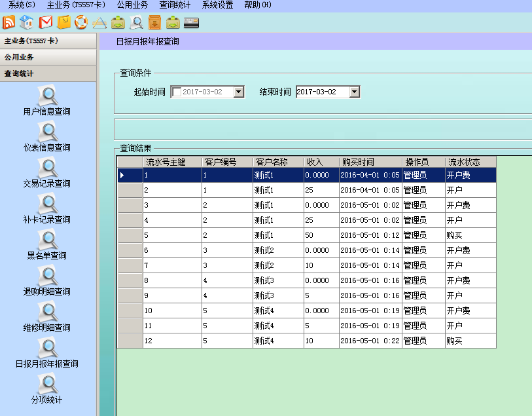Screen dimensions: 532x416
Task: Click the blue-roof house toolbar icon
Action: (26, 22)
